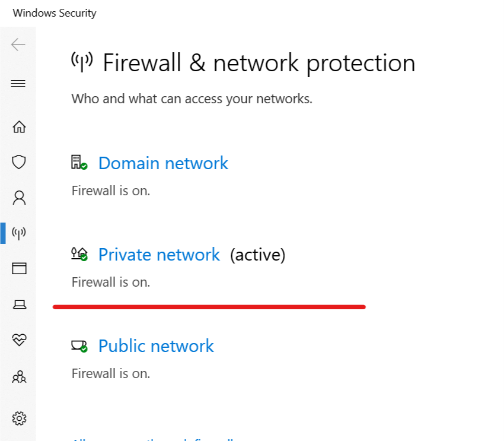Image resolution: width=504 pixels, height=441 pixels.
Task: Open Family options people icon
Action: pos(19,377)
